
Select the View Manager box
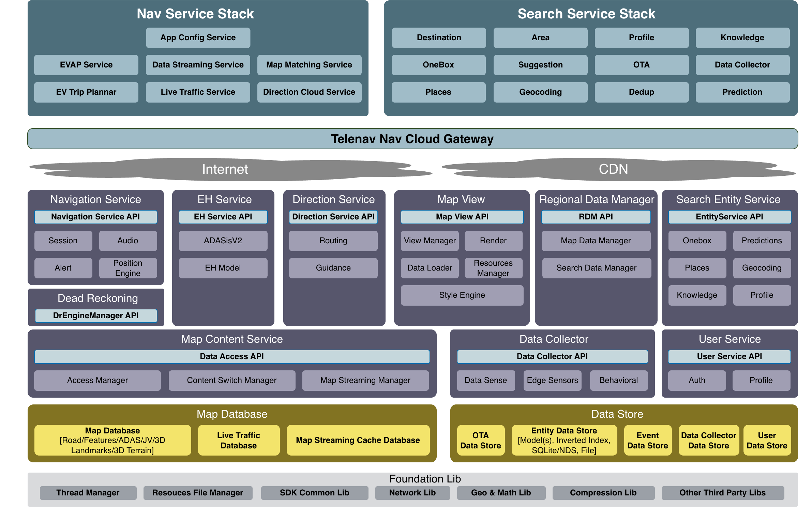coord(430,241)
